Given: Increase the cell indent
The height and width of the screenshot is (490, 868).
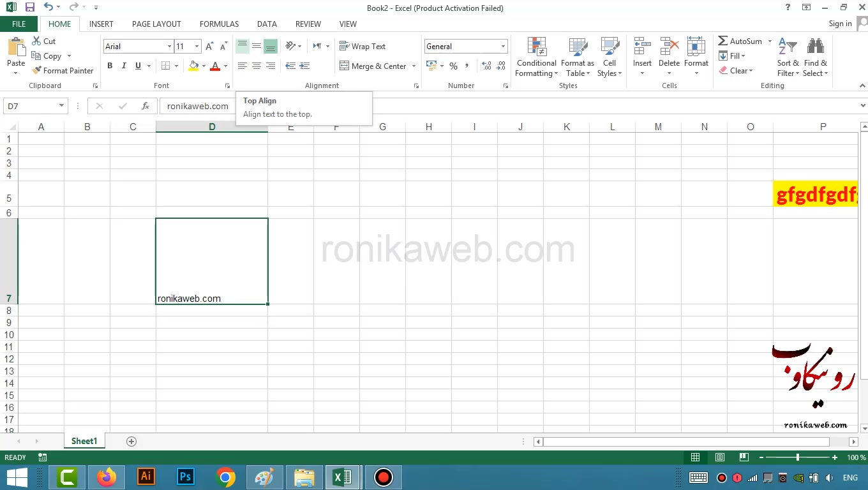Looking at the screenshot, I should tap(304, 66).
